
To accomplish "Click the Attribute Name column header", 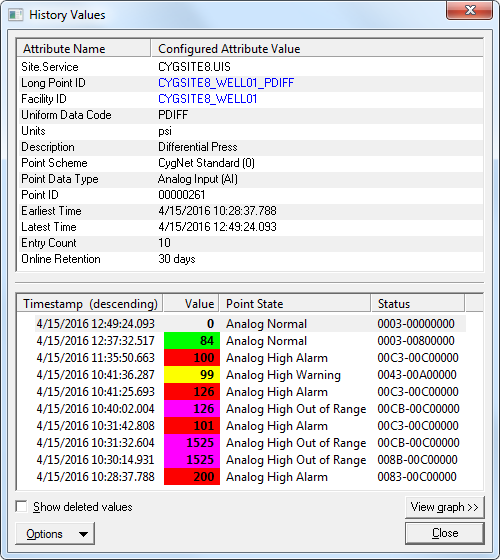I will (84, 49).
